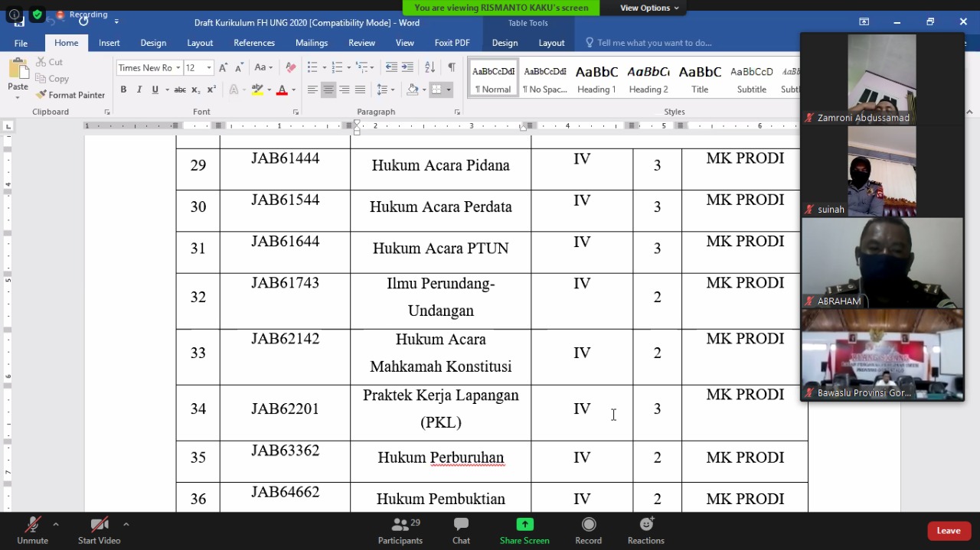Apply bullet list formatting

click(312, 67)
